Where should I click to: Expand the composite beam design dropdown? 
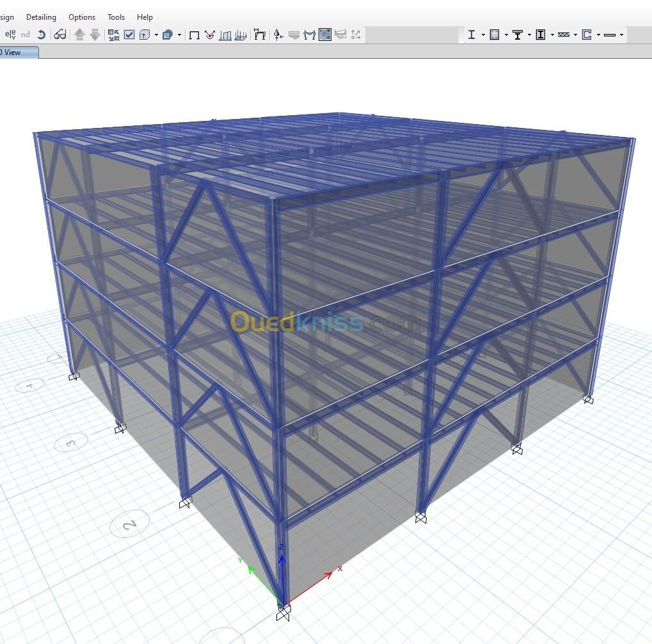coord(529,35)
